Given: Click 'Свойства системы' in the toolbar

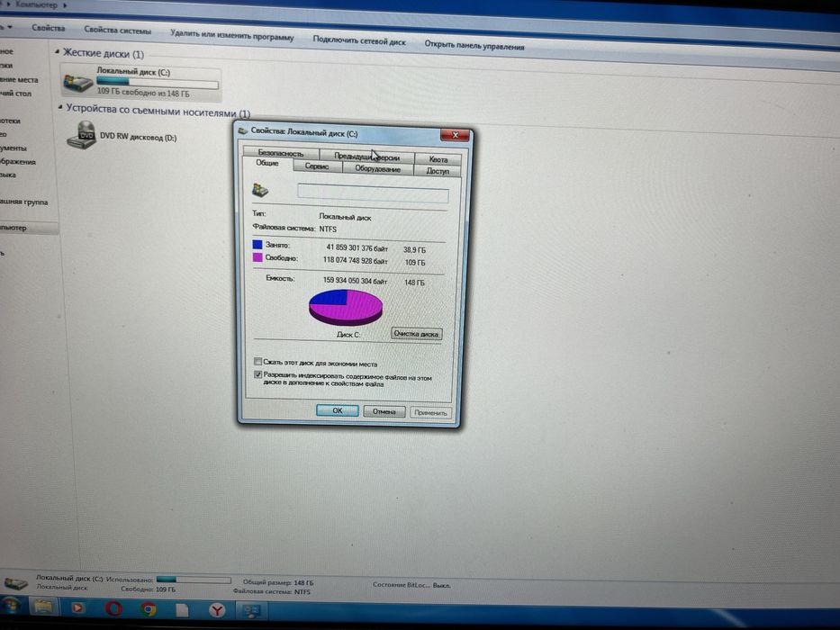Looking at the screenshot, I should [117, 31].
